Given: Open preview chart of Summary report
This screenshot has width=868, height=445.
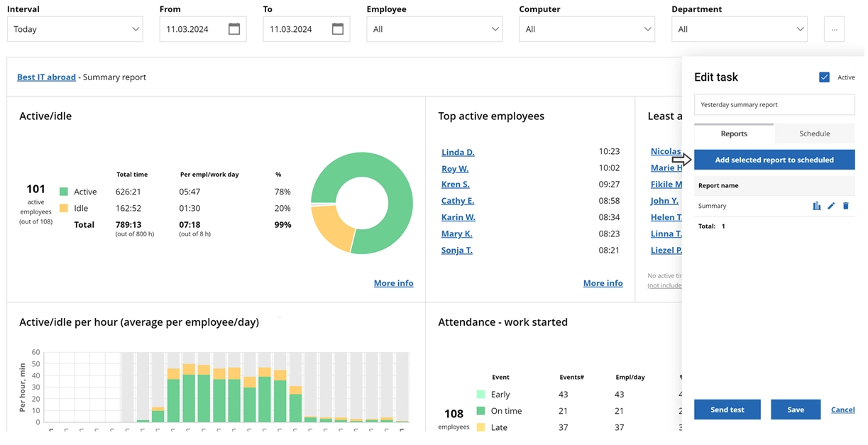Looking at the screenshot, I should point(817,205).
